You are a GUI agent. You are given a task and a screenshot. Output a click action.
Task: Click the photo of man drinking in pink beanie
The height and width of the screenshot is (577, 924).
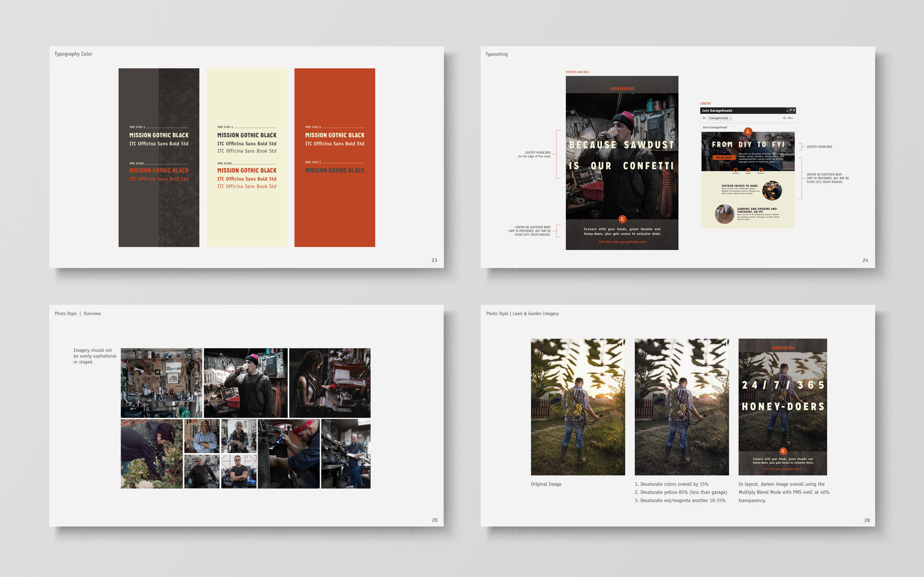245,383
